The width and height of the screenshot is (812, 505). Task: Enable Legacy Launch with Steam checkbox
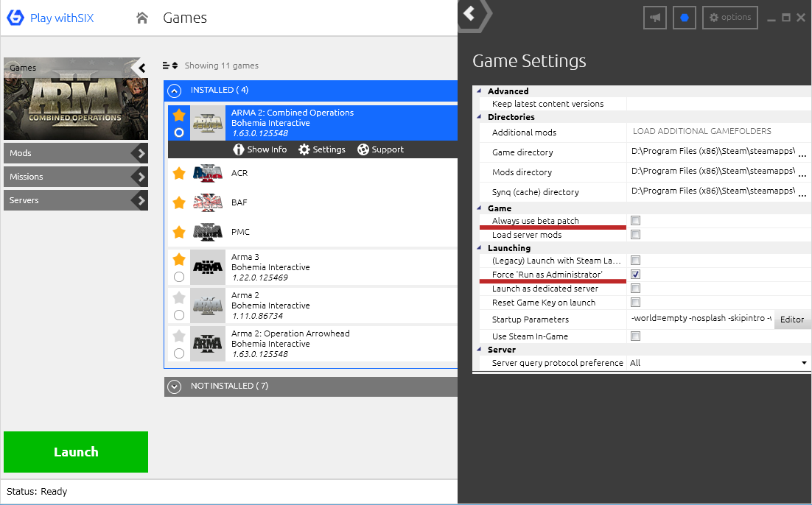pos(635,261)
